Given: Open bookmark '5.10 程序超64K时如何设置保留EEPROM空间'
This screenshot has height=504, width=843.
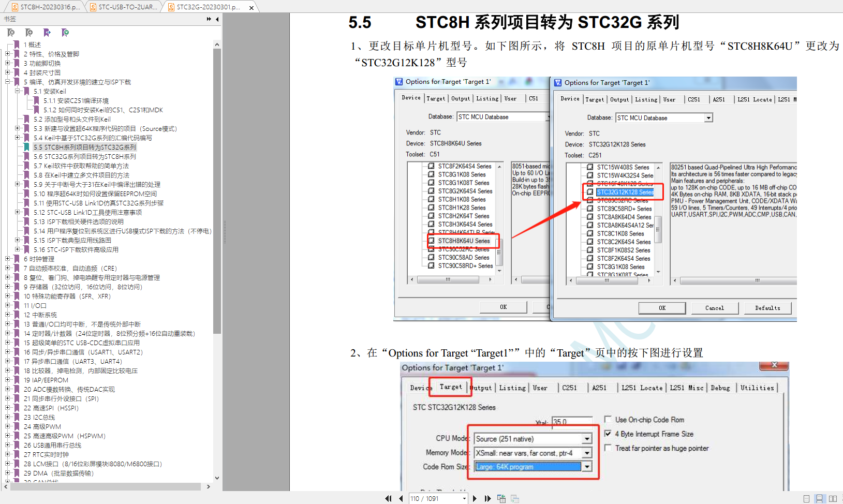Looking at the screenshot, I should [x=95, y=194].
